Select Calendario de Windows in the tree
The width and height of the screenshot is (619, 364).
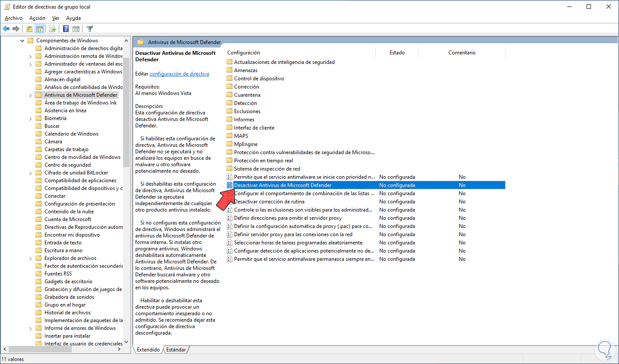coord(71,134)
